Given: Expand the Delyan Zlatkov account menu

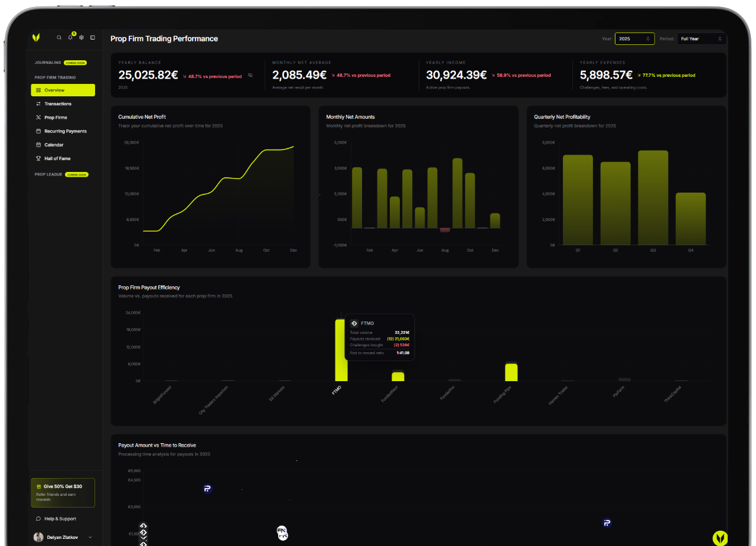Looking at the screenshot, I should click(63, 537).
